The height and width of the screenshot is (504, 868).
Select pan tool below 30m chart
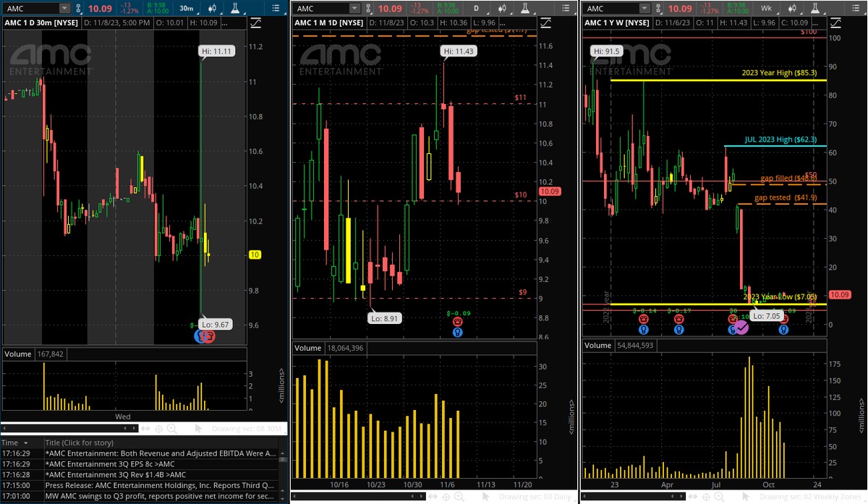coord(145,429)
